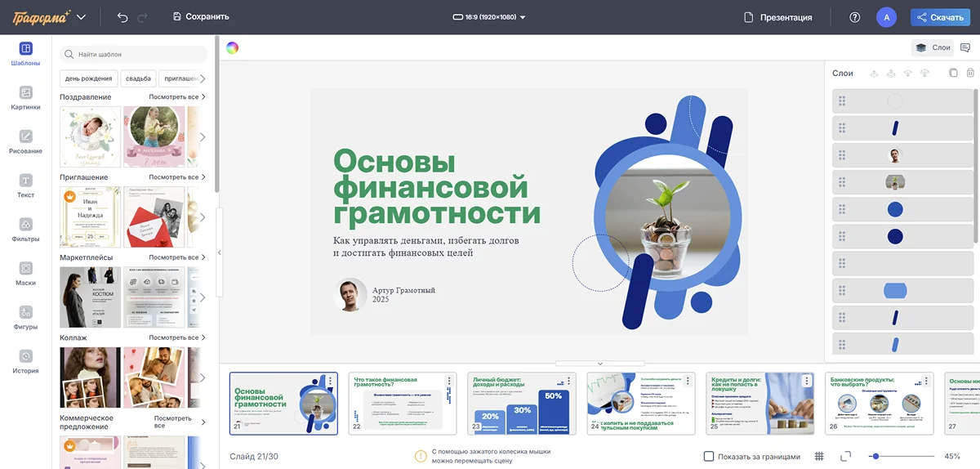Toggle the canvas grid icon
The height and width of the screenshot is (469, 980).
819,456
